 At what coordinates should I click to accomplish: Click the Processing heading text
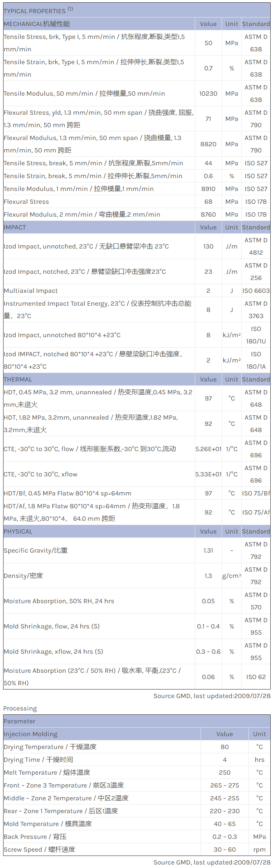20,708
